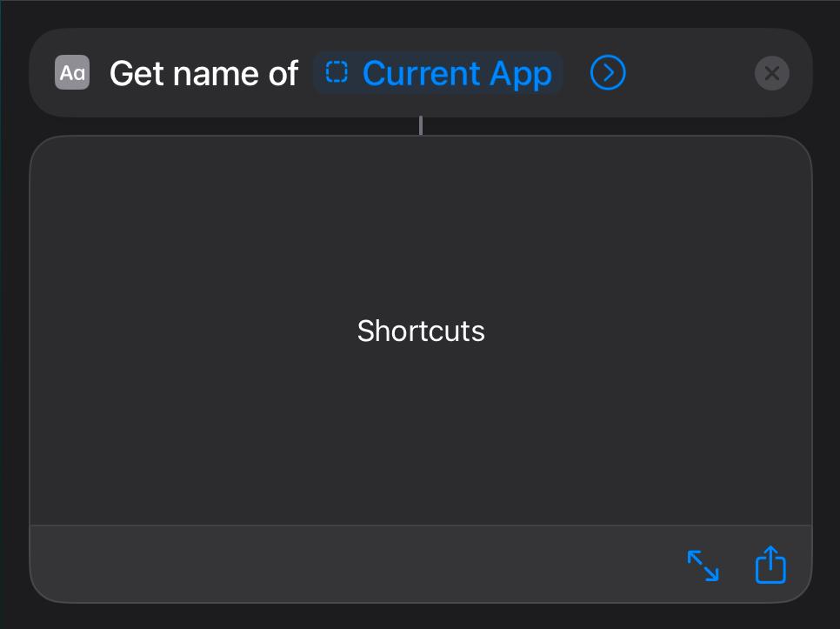This screenshot has width=840, height=629.
Task: Change the Current App variable token
Action: click(x=437, y=73)
